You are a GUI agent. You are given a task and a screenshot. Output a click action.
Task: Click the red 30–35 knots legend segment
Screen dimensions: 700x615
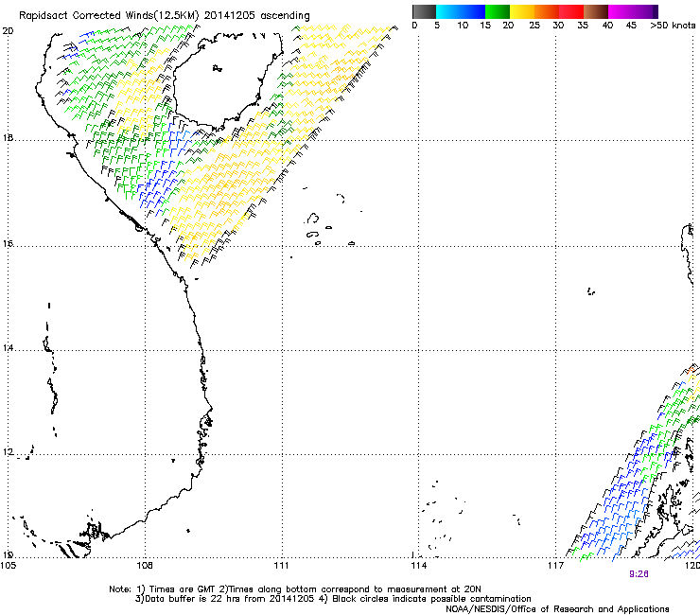tap(571, 11)
